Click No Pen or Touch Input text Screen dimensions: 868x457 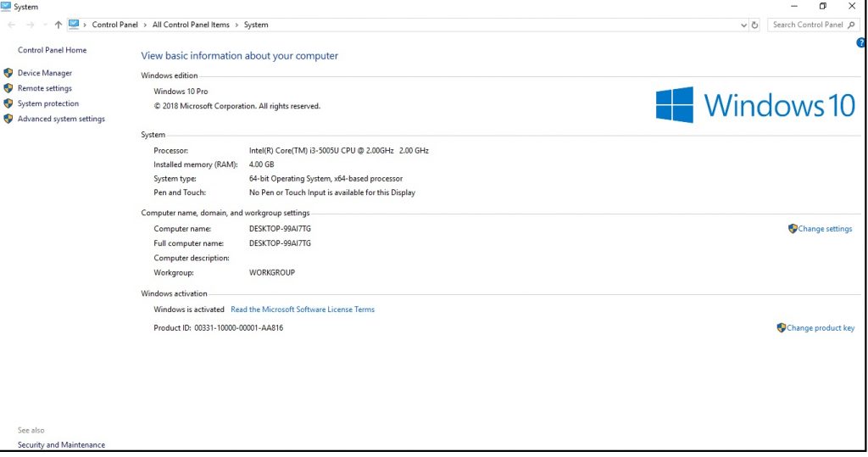point(332,192)
